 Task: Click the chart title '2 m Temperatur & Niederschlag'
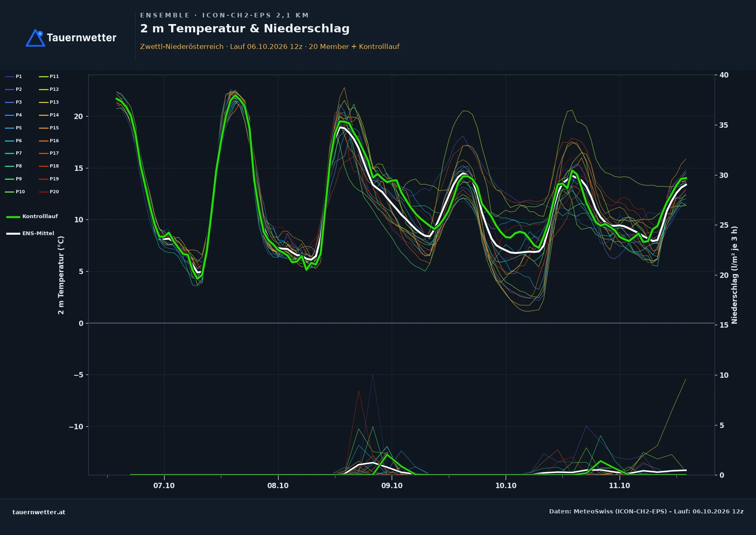245,29
